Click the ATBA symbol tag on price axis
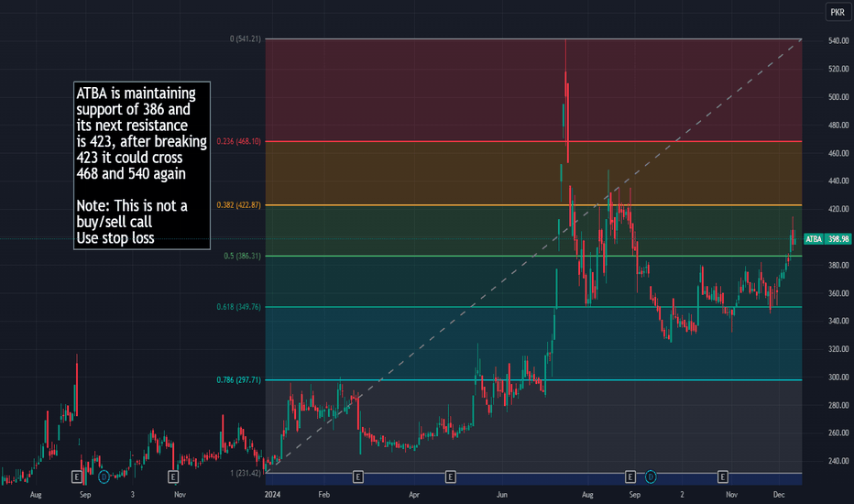The image size is (854, 504). click(x=814, y=239)
